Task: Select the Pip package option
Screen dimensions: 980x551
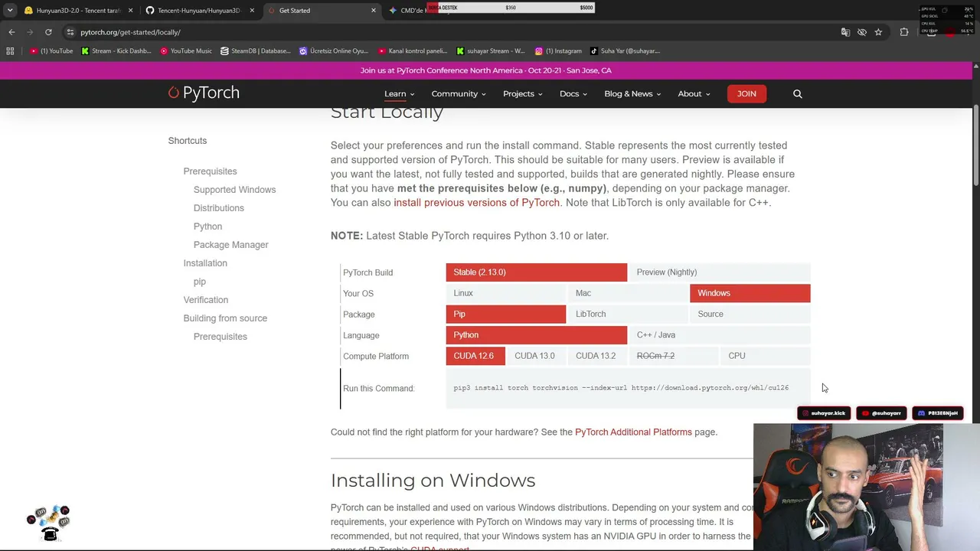Action: (506, 314)
